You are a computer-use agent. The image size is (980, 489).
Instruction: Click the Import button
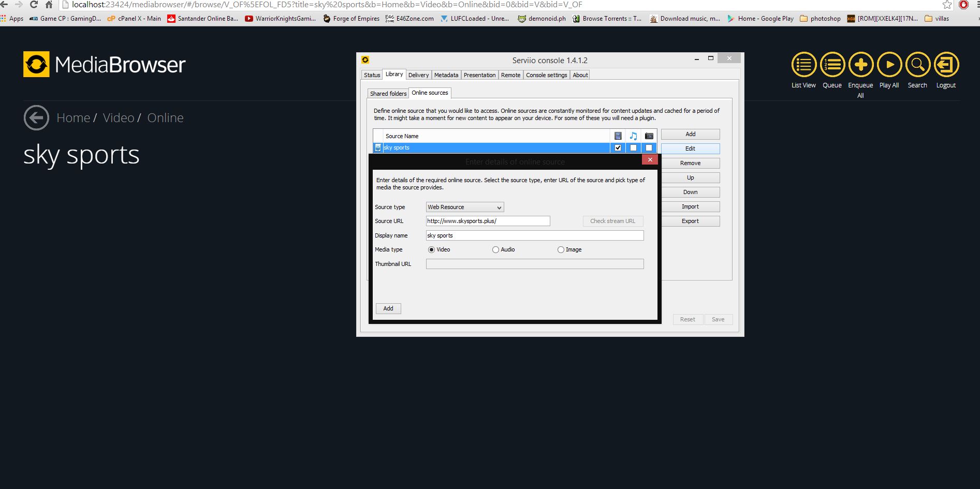691,206
